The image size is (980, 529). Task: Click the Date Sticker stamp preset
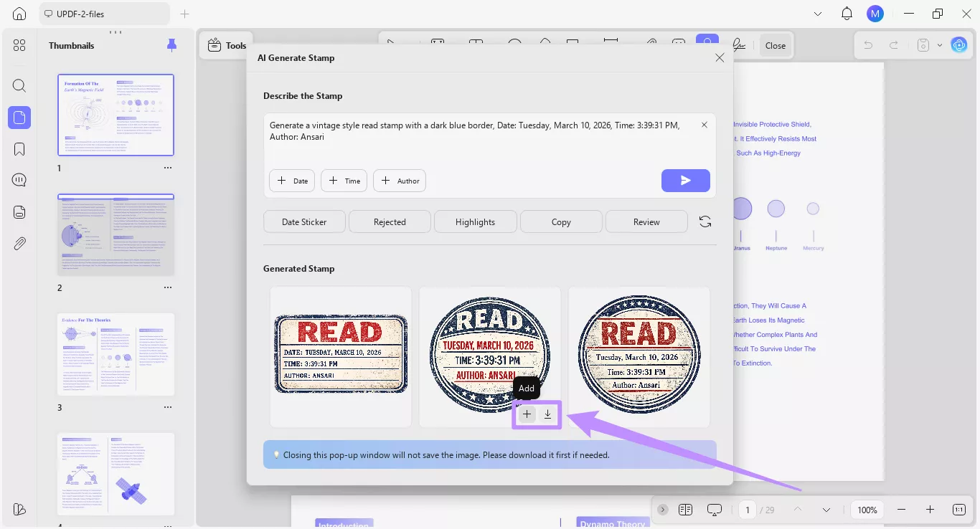[x=304, y=221]
